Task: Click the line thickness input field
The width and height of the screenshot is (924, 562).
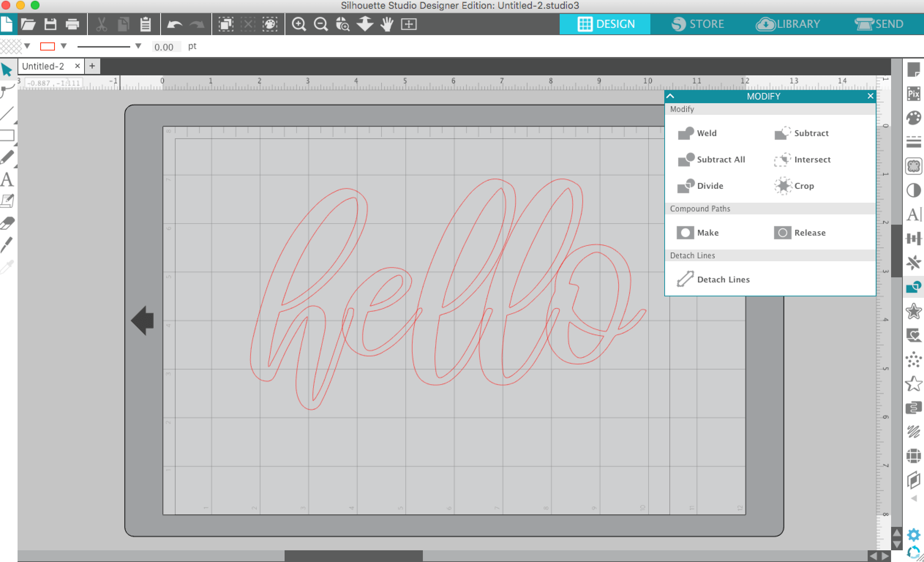Action: 165,46
